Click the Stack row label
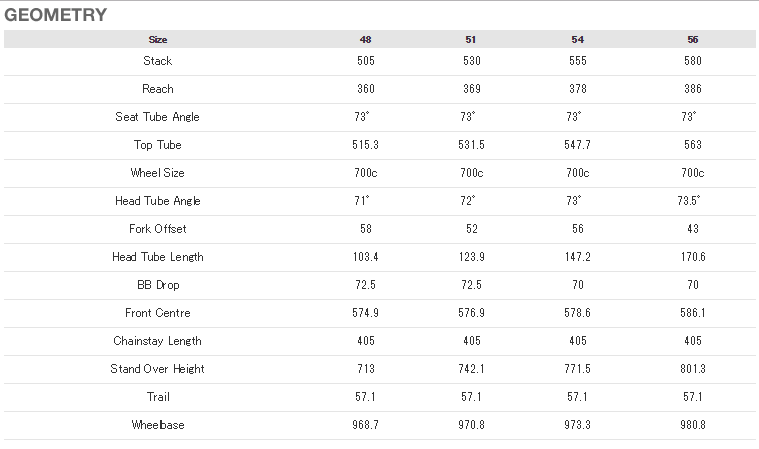Viewport: 759px width, 449px height. [158, 61]
